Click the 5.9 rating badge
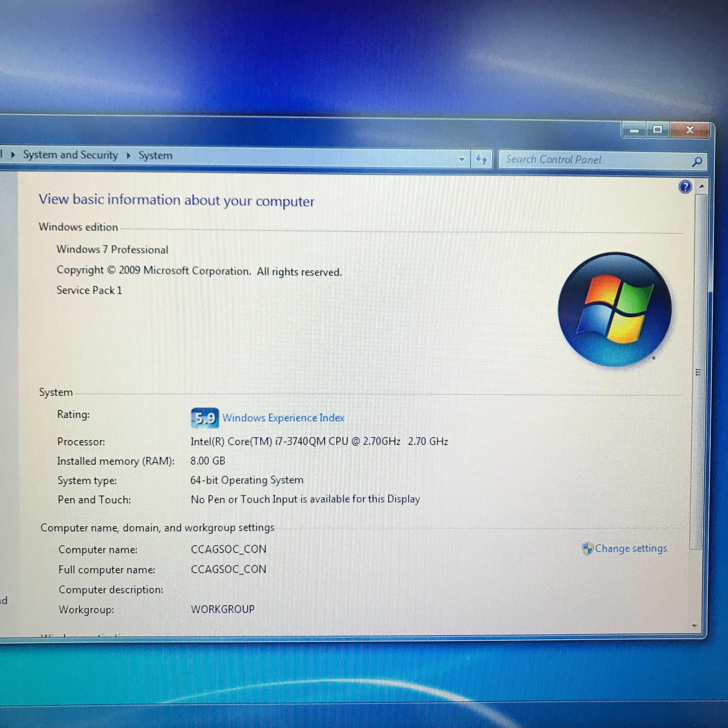 click(x=205, y=418)
